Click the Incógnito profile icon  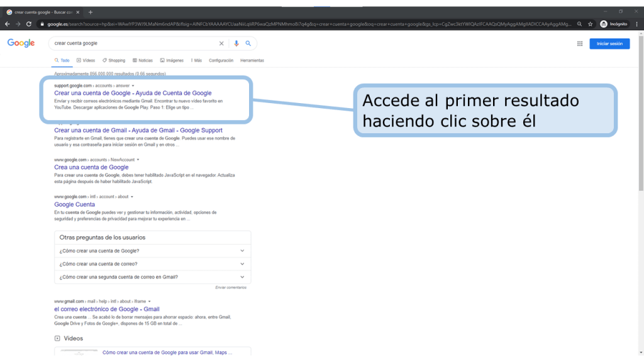[x=614, y=25]
